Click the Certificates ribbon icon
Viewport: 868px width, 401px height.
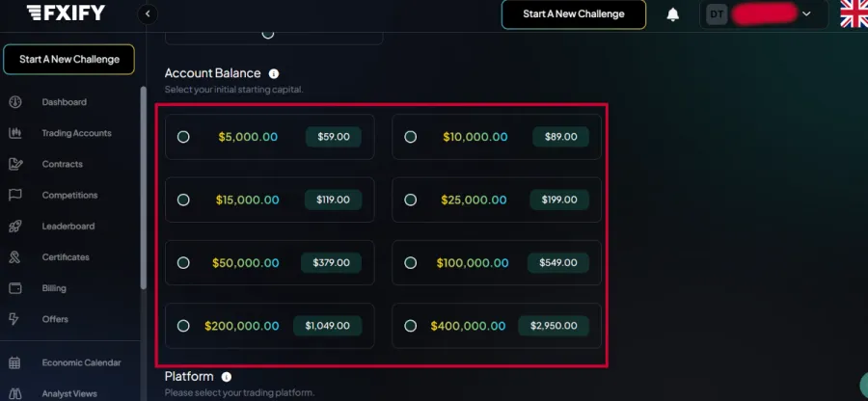tap(14, 257)
